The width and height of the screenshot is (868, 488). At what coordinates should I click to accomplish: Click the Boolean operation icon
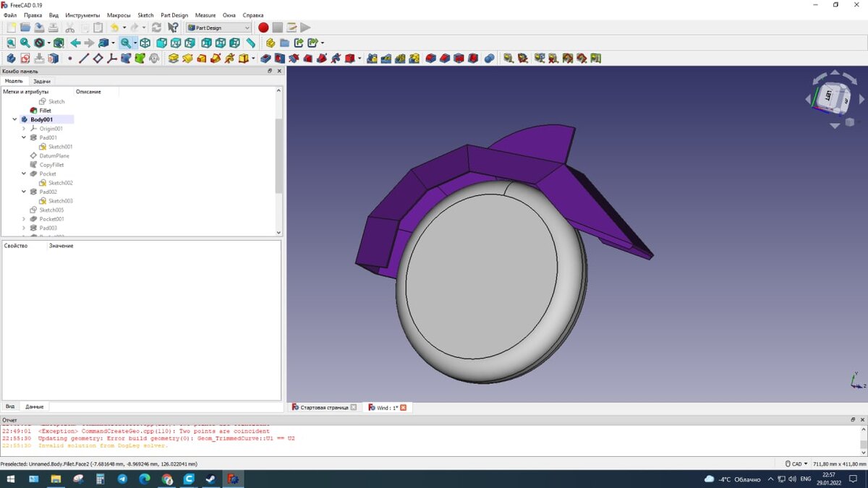[x=490, y=58]
